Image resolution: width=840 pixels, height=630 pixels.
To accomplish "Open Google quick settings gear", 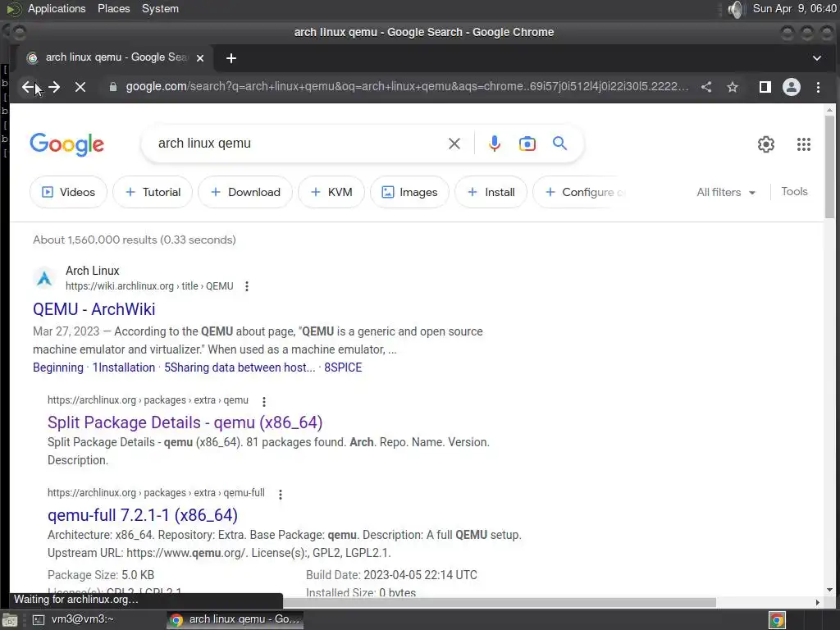I will [x=766, y=144].
